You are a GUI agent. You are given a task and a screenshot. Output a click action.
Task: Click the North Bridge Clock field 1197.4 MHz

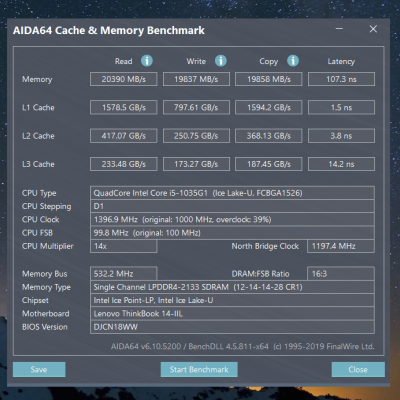[x=341, y=246]
